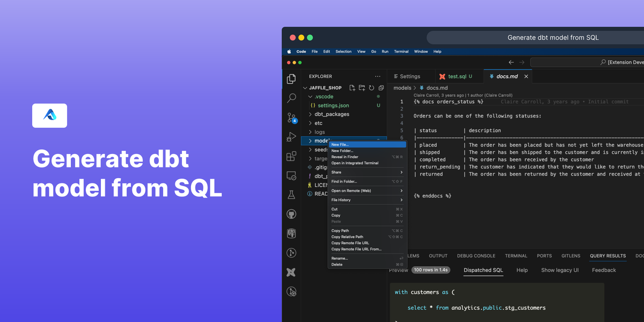Click the New Folder icon in Explorer header
Viewport: 644px width, 322px height.
click(362, 88)
